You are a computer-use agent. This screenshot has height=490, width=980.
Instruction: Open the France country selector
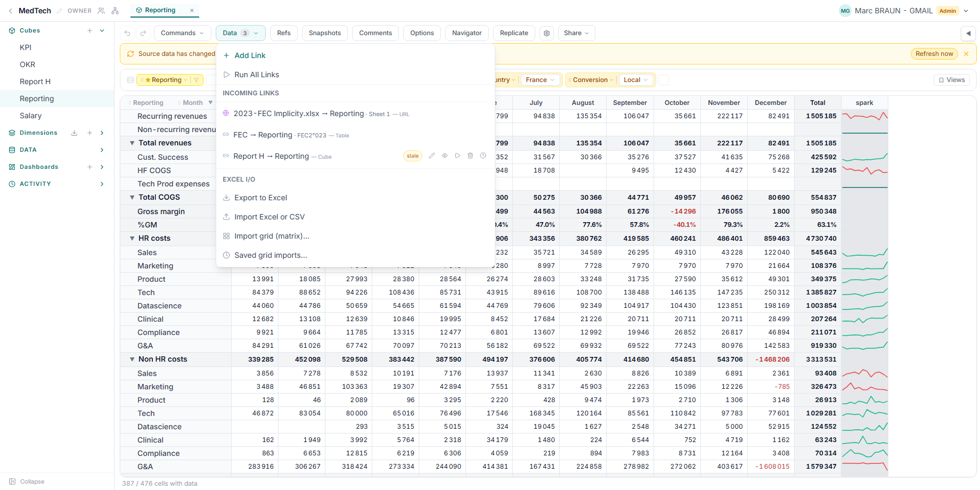540,80
